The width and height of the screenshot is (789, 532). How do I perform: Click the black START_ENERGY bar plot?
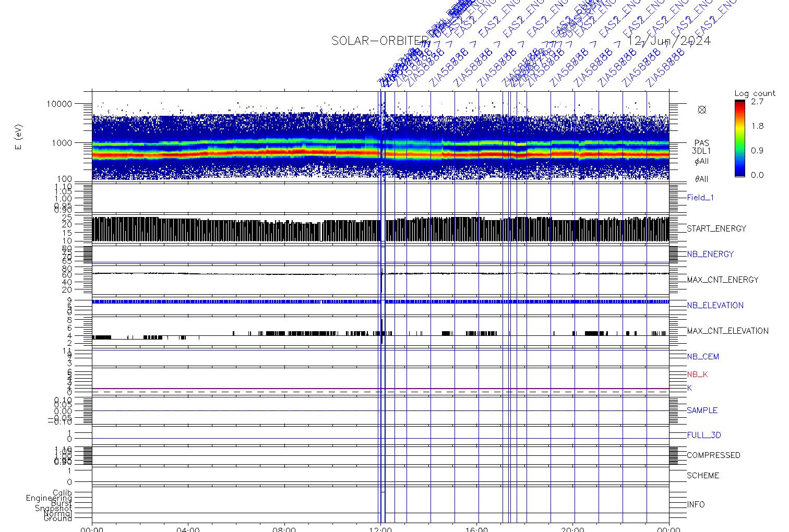point(380,229)
